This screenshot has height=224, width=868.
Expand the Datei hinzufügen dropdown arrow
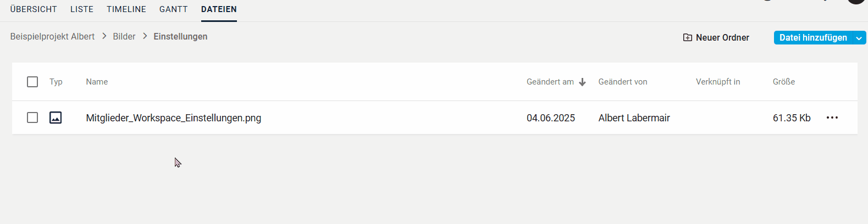(859, 38)
